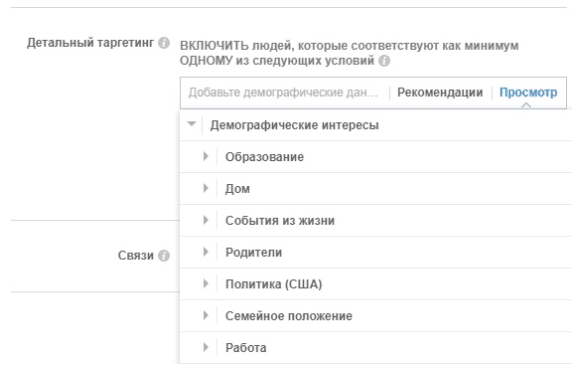Viewport: 587px width, 375px height.
Task: Expand the Работа category arrow
Action: [206, 347]
